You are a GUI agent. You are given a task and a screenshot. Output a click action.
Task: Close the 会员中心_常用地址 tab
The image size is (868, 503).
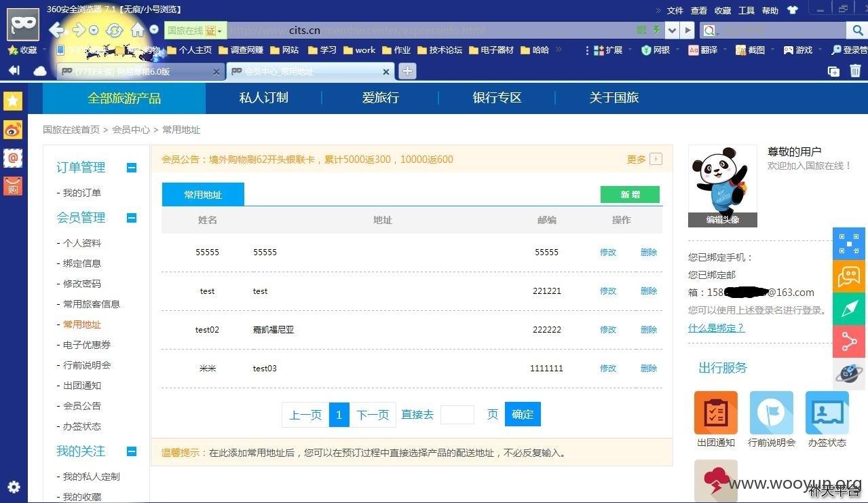[386, 71]
